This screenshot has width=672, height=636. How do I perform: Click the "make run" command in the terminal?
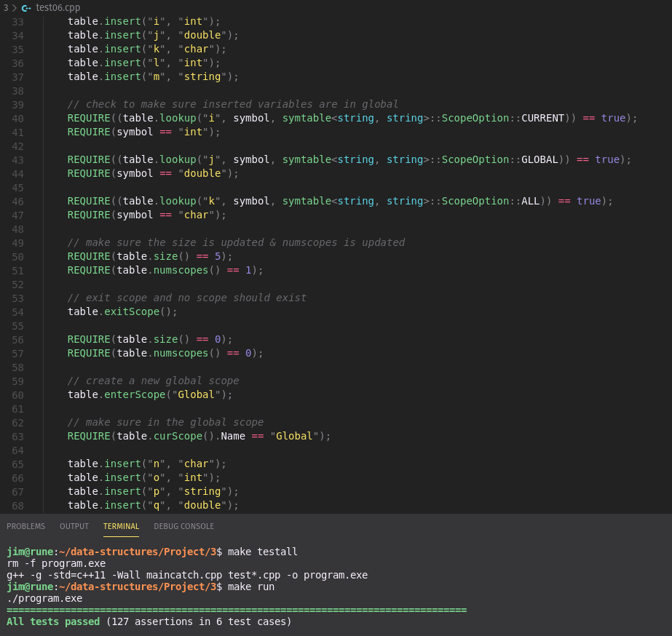click(x=251, y=587)
